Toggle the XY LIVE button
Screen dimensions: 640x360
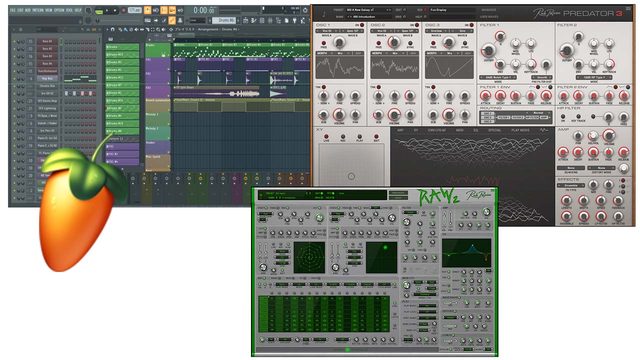(326, 138)
